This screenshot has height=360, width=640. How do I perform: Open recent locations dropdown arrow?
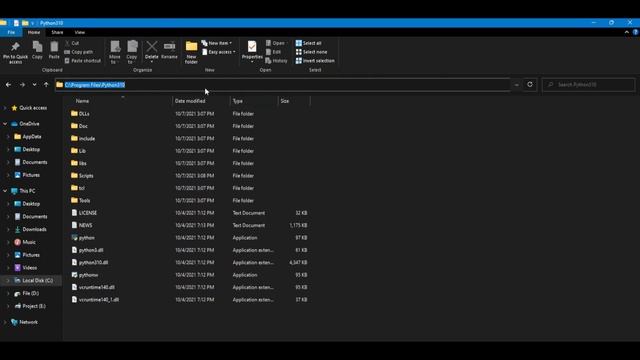click(34, 84)
